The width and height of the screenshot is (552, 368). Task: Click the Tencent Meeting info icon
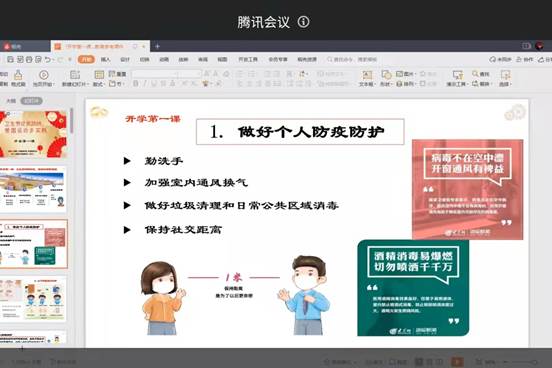303,22
